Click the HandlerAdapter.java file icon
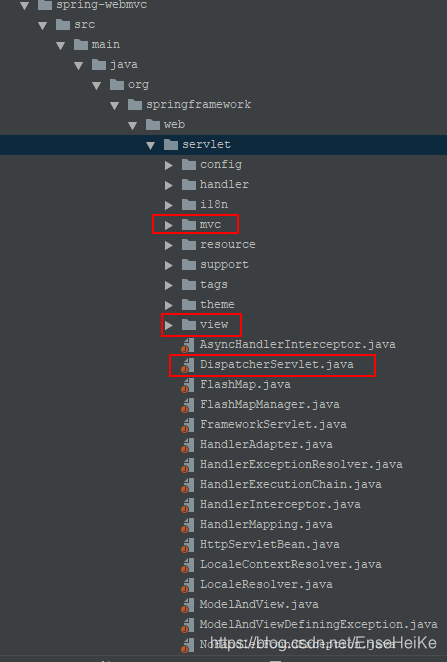 188,445
